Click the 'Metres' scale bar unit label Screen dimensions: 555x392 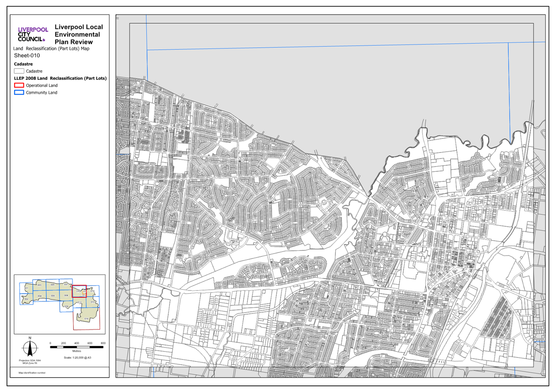tap(77, 351)
